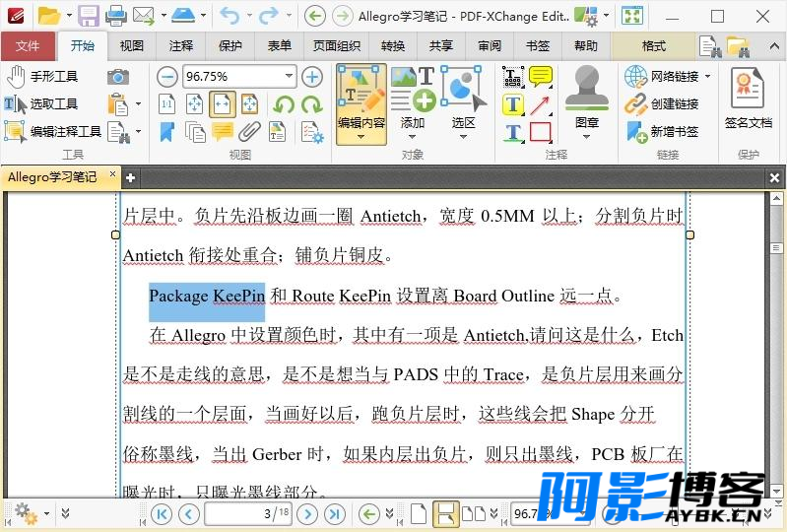Set actual size 1:1 view

tap(167, 104)
